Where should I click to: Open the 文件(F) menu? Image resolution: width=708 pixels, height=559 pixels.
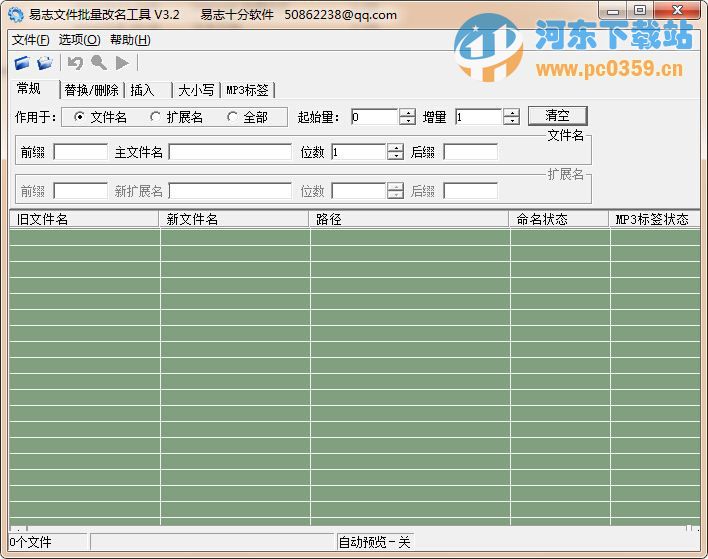(x=30, y=40)
